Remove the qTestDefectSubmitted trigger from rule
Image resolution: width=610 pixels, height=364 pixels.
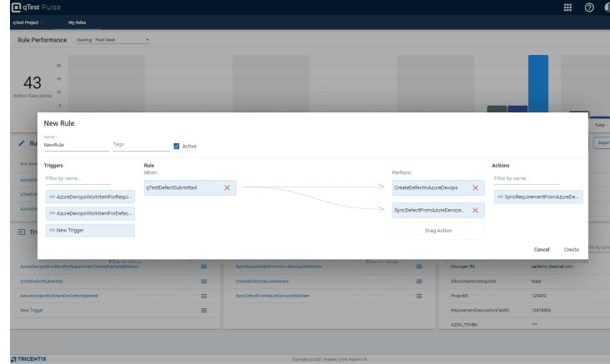pyautogui.click(x=227, y=188)
